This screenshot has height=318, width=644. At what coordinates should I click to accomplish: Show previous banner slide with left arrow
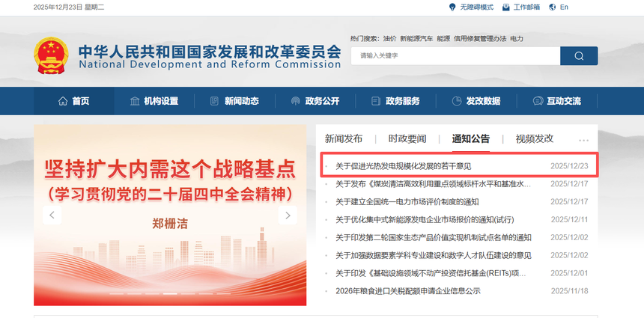pyautogui.click(x=52, y=215)
